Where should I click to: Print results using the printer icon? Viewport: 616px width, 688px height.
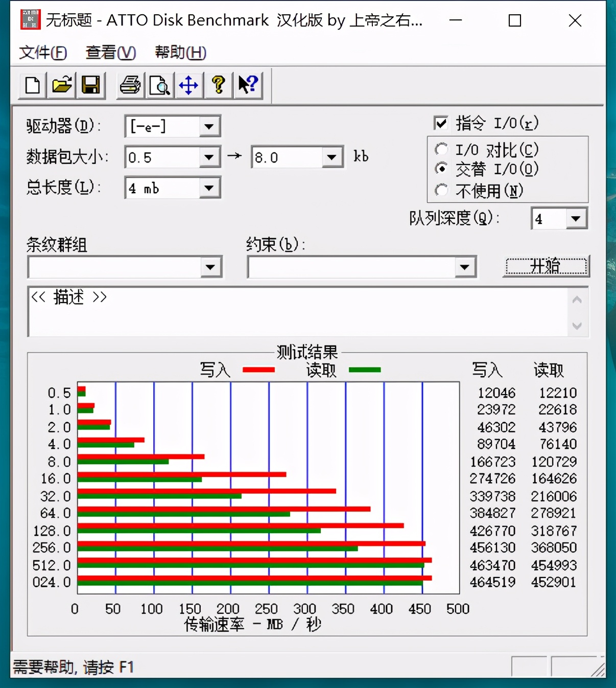pos(130,85)
